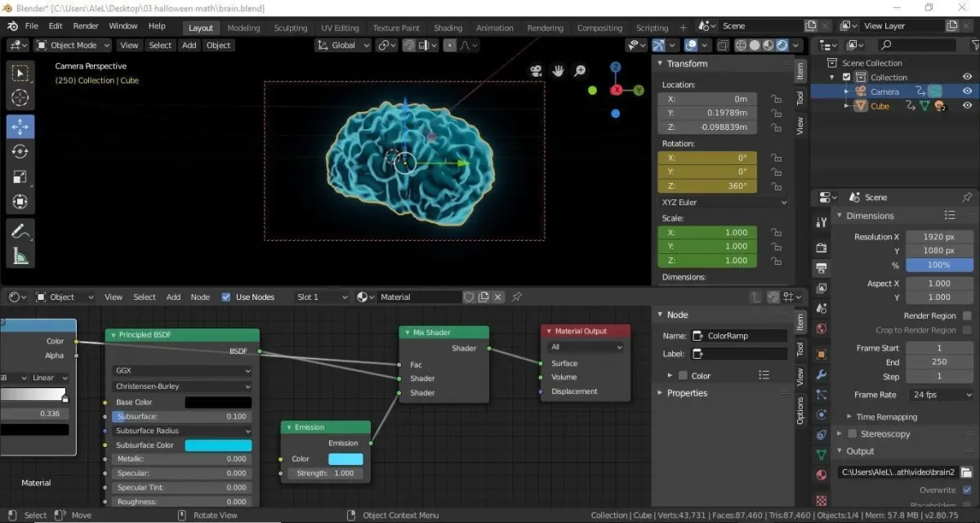This screenshot has width=980, height=523.
Task: Open World properties tab (red globe icon)
Action: 822,329
